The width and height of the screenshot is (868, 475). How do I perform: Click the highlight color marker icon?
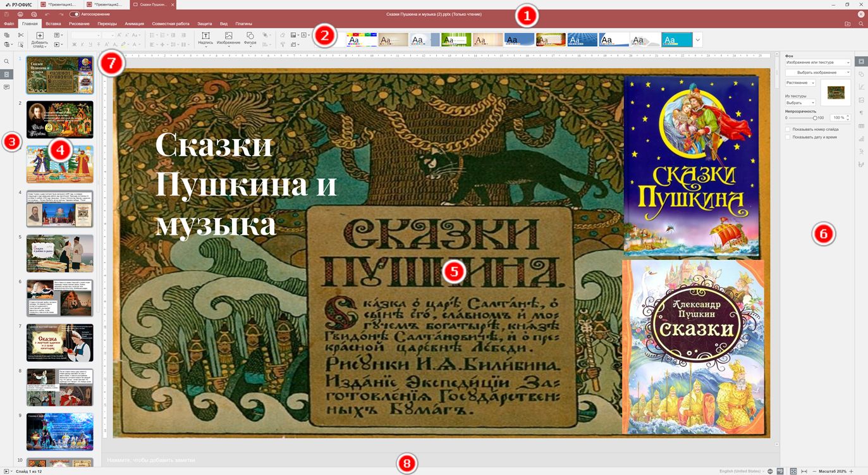click(x=124, y=45)
